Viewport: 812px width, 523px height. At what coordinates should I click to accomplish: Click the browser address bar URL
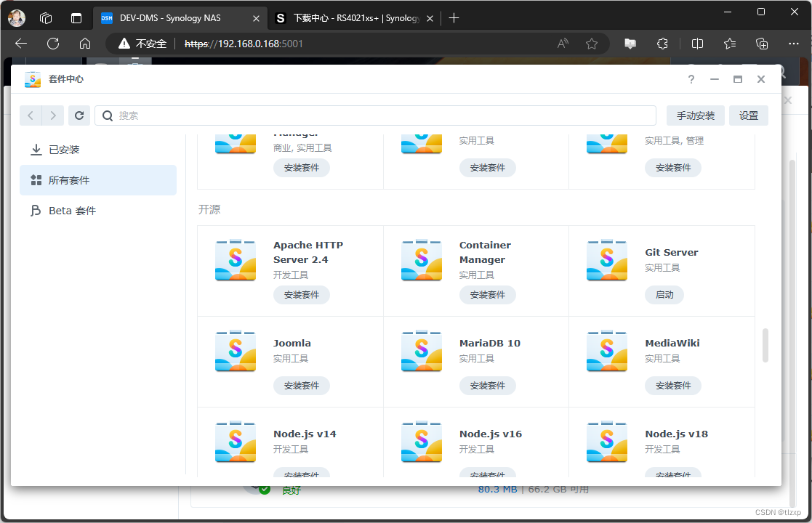(244, 44)
